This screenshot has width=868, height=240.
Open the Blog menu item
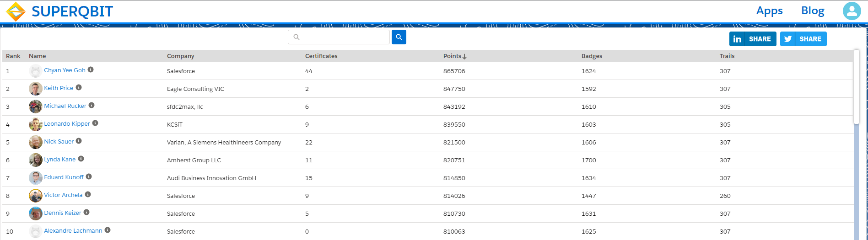coord(813,11)
